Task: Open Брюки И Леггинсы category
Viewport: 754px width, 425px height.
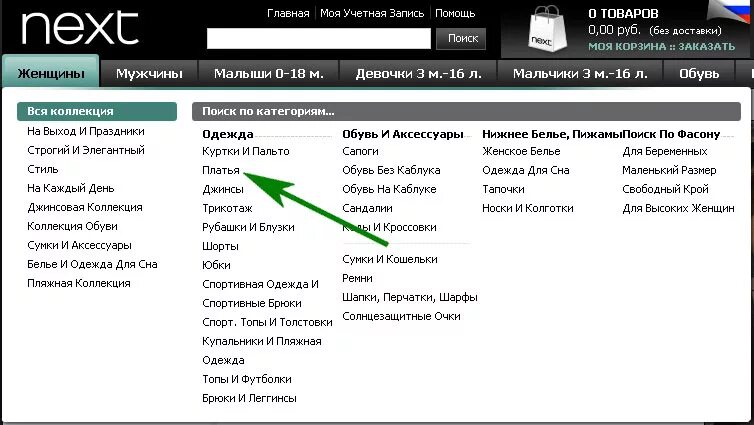Action: [249, 398]
